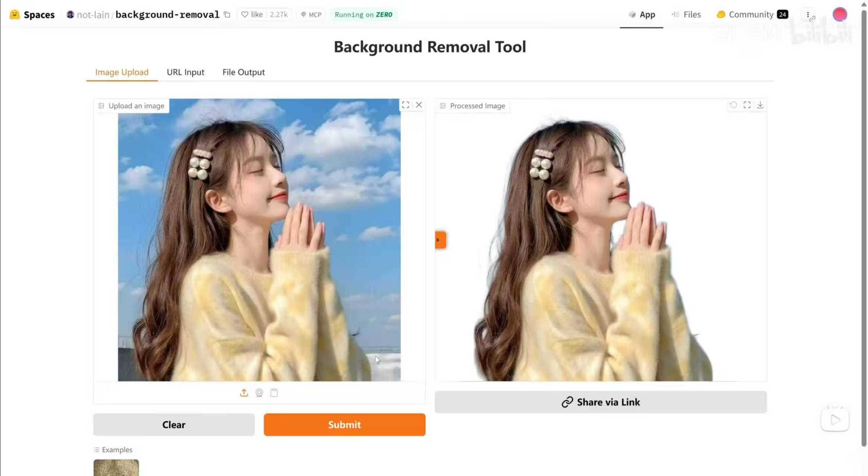This screenshot has height=476, width=868.
Task: Copy the space name with copy icon
Action: pyautogui.click(x=227, y=15)
